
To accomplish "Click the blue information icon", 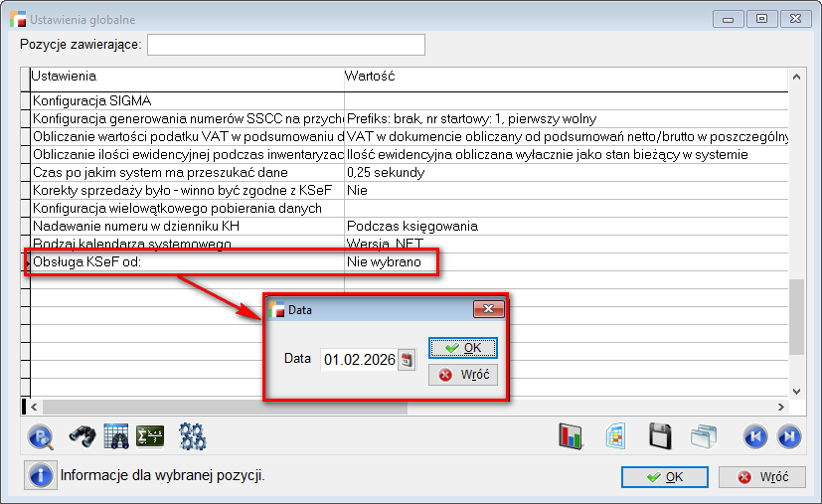I will [41, 475].
